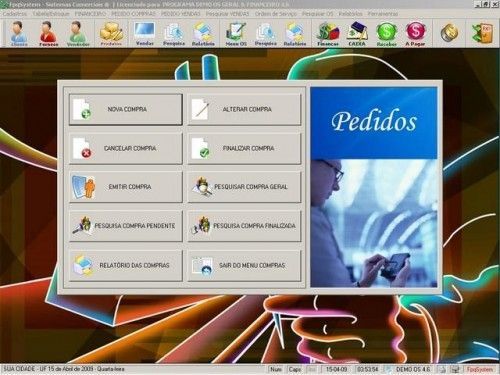The height and width of the screenshot is (375, 500).
Task: Click the Caps indicator in status bar
Action: coord(295,369)
